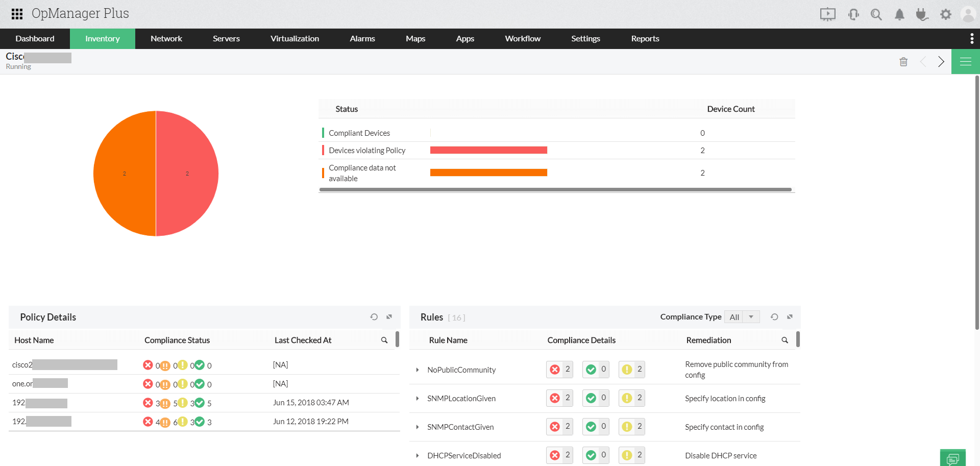Switch to the Alarms tab
This screenshot has width=980, height=466.
pyautogui.click(x=362, y=38)
